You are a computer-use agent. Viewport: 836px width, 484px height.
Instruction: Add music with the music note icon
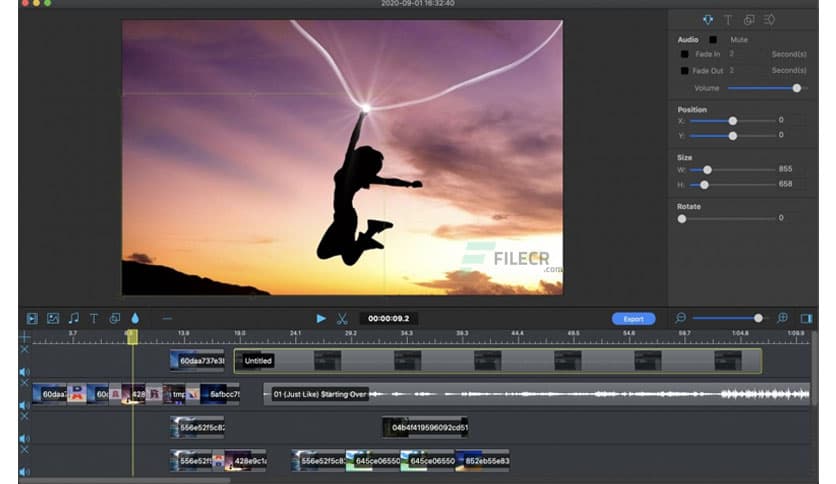click(74, 318)
